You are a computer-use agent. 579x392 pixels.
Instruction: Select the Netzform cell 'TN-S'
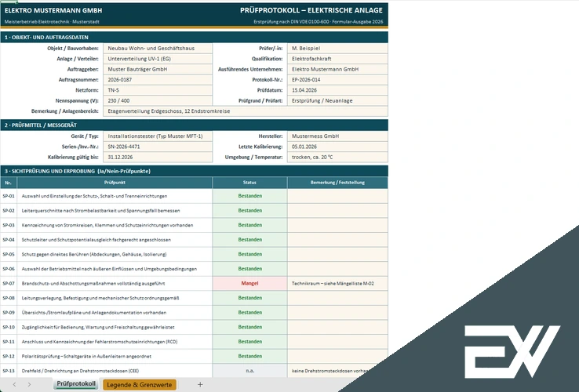coord(158,90)
